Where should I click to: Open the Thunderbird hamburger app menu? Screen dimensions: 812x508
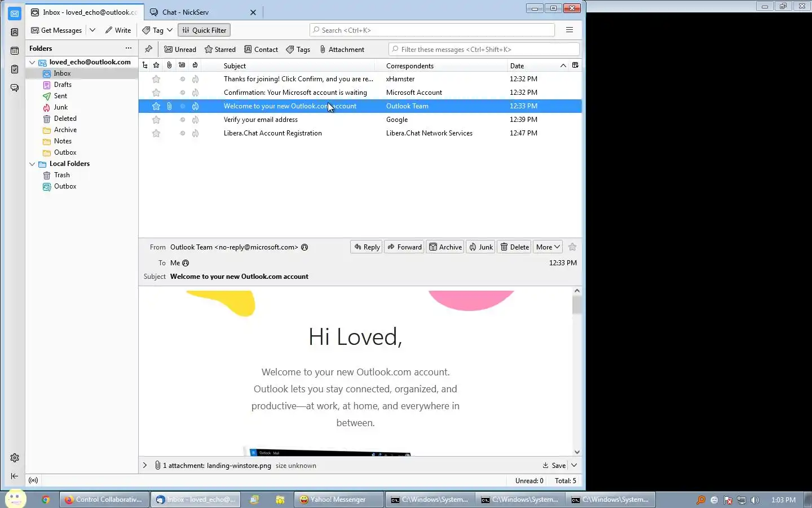click(x=570, y=30)
